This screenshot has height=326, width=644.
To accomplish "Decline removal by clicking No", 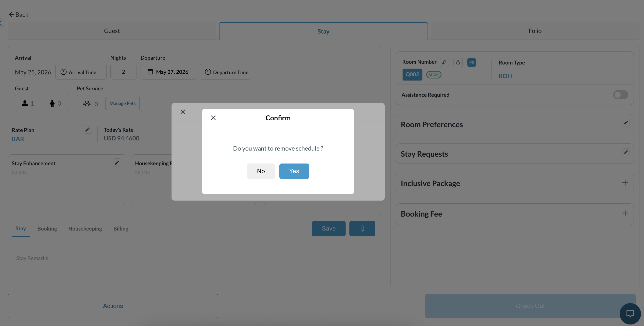I will coord(261,171).
